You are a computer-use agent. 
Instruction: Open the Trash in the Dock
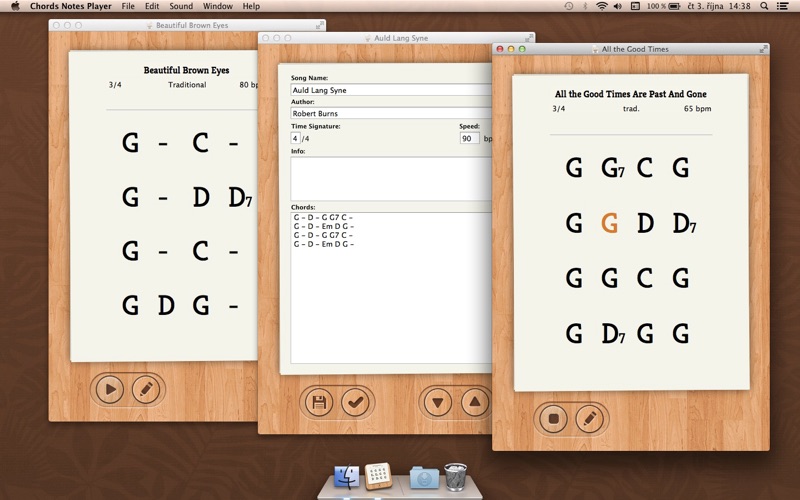pos(455,476)
